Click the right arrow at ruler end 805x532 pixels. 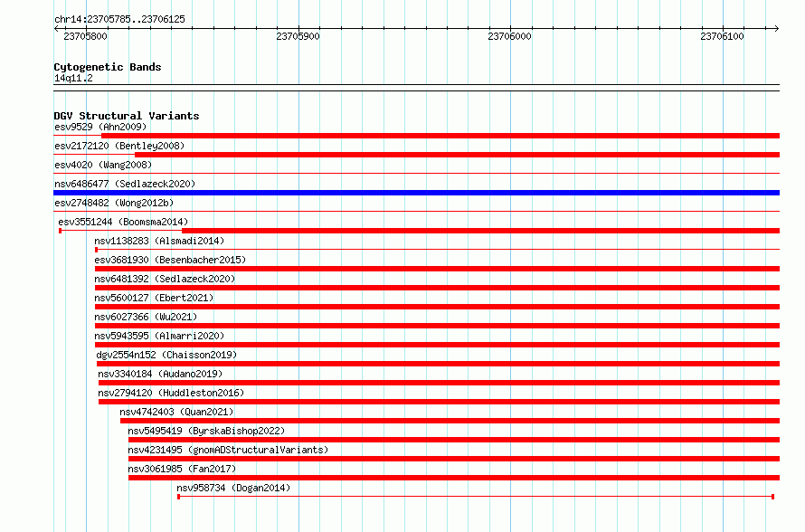(777, 29)
